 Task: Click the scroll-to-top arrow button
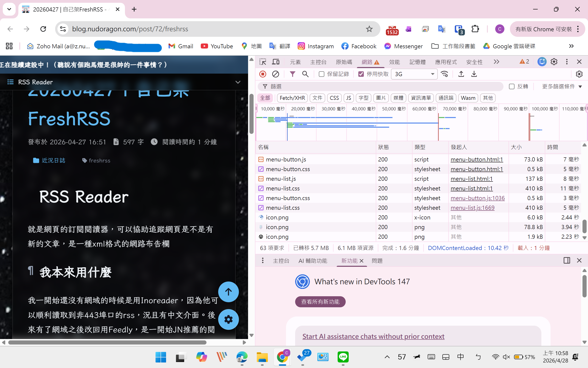228,292
